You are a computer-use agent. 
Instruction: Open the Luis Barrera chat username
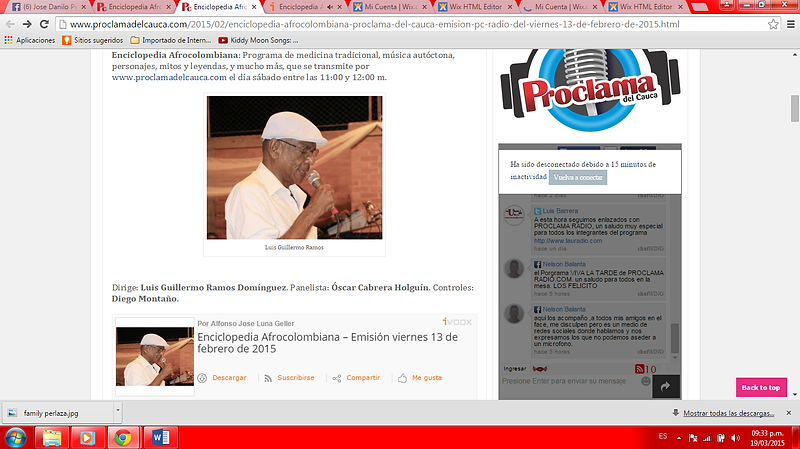coord(560,211)
